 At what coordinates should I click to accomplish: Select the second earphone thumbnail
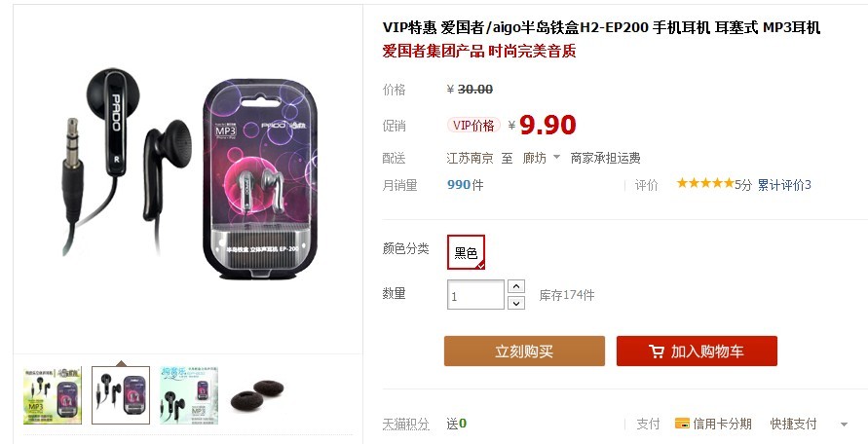pos(121,395)
